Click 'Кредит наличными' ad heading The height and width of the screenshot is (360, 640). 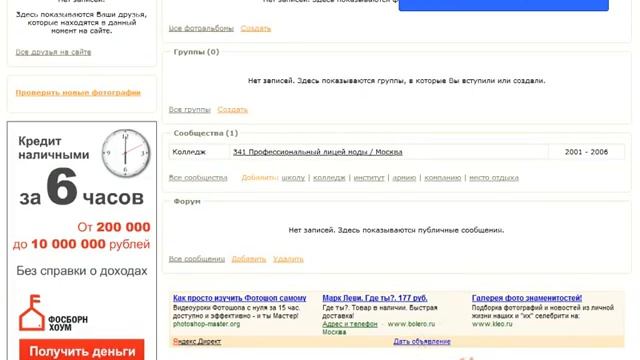pos(53,148)
